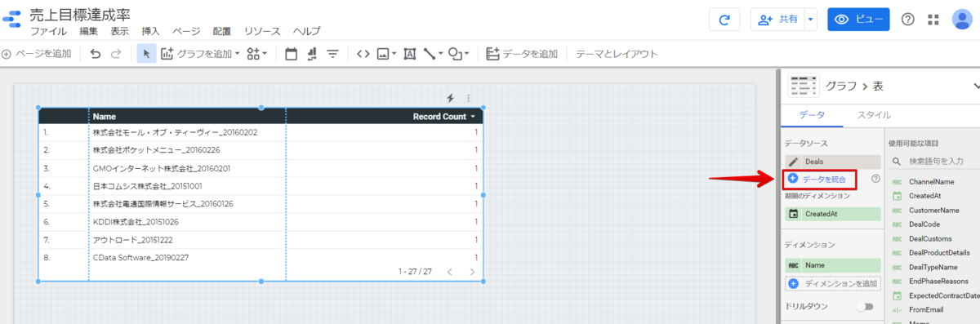The image size is (980, 324).
Task: Open the table's three-dot options menu
Action: [x=468, y=98]
